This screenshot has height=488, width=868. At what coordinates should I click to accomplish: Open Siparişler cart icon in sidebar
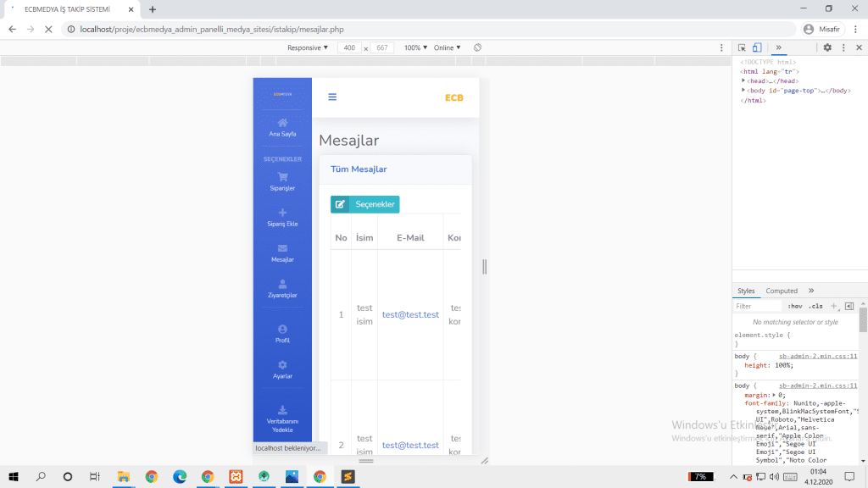pyautogui.click(x=282, y=177)
